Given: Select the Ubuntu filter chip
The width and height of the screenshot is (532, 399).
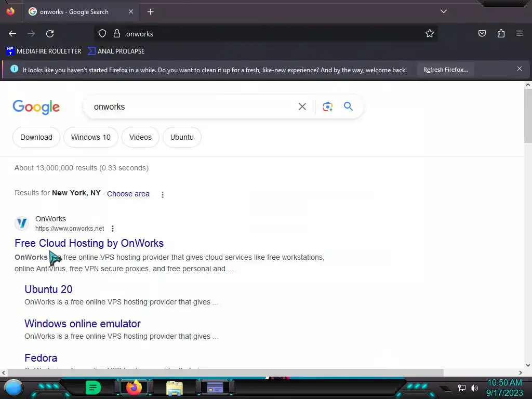Looking at the screenshot, I should tap(182, 137).
